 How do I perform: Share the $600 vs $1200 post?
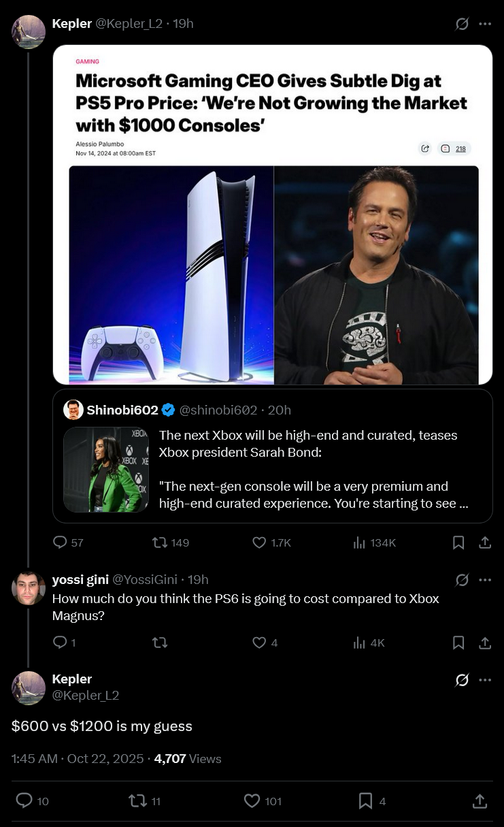(x=480, y=801)
